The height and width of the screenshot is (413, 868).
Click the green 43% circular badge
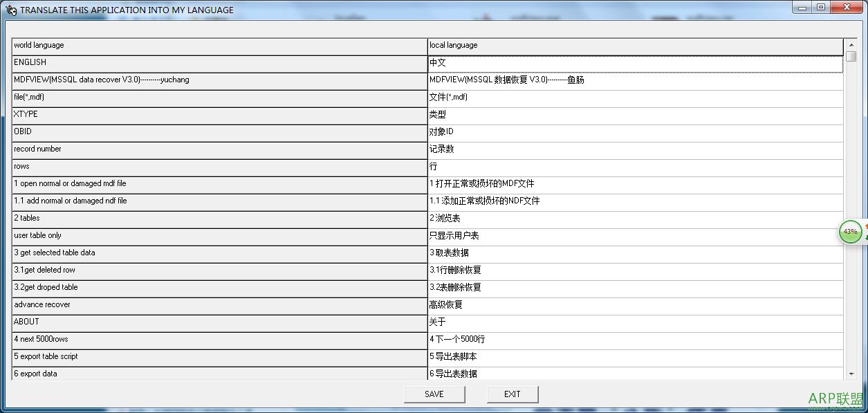[850, 232]
